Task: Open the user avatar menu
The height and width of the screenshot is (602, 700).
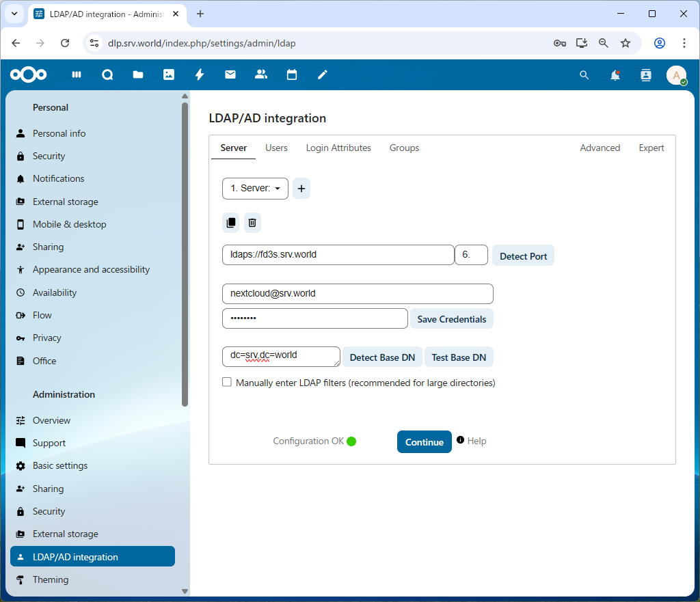Action: (x=676, y=75)
